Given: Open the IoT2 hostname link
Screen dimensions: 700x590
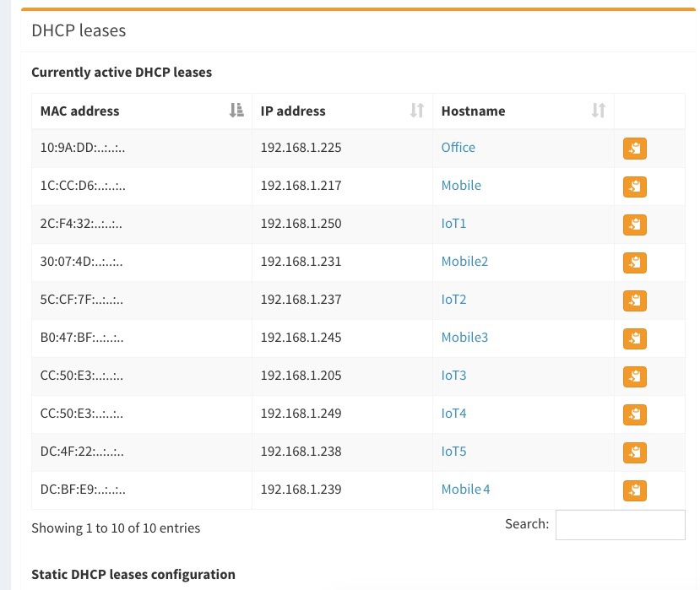Looking at the screenshot, I should [x=453, y=299].
